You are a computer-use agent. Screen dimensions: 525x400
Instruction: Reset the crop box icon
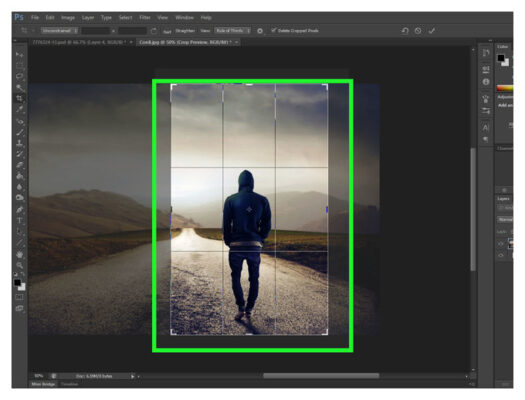[404, 31]
